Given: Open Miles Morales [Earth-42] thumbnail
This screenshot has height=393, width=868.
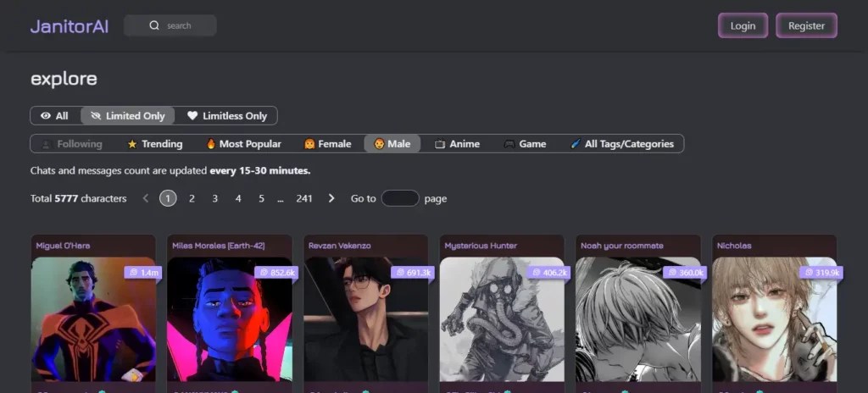Looking at the screenshot, I should [230, 319].
